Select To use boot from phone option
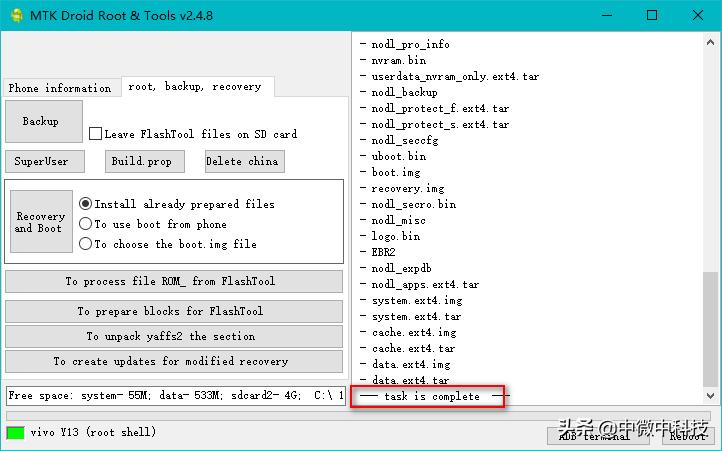This screenshot has width=722, height=451. point(85,224)
